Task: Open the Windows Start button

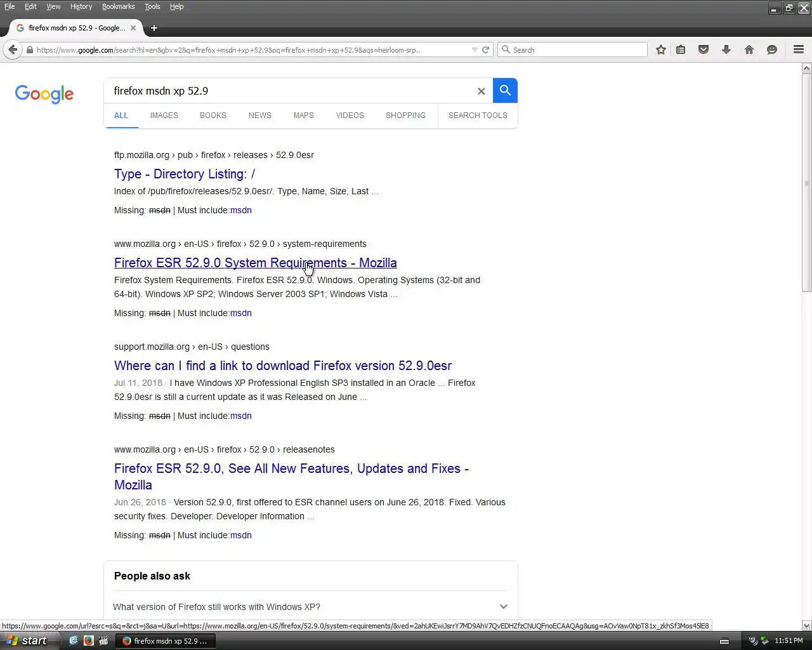Action: pyautogui.click(x=27, y=640)
